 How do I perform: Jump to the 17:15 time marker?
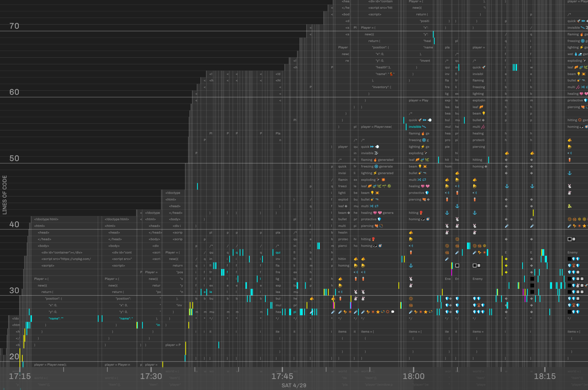pos(20,376)
